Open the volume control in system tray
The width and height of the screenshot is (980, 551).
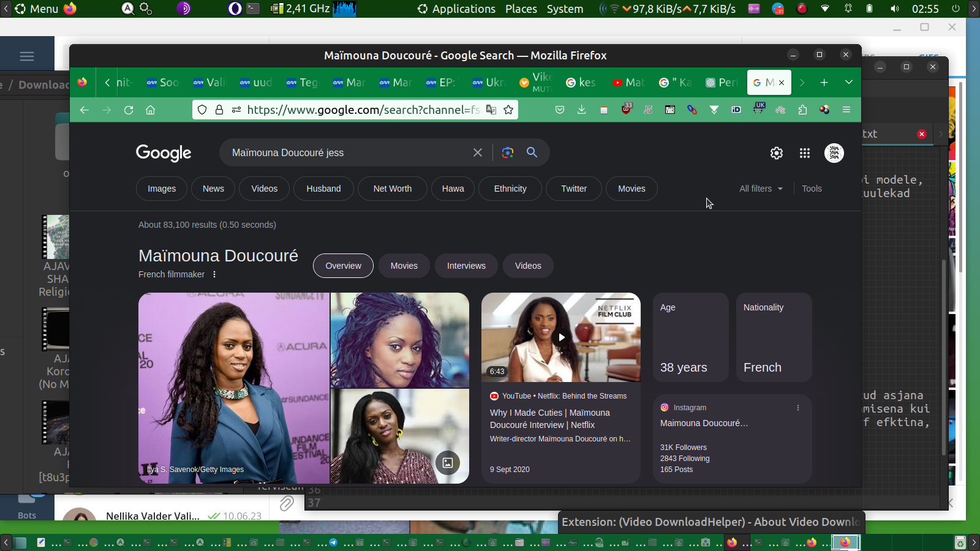tap(895, 9)
